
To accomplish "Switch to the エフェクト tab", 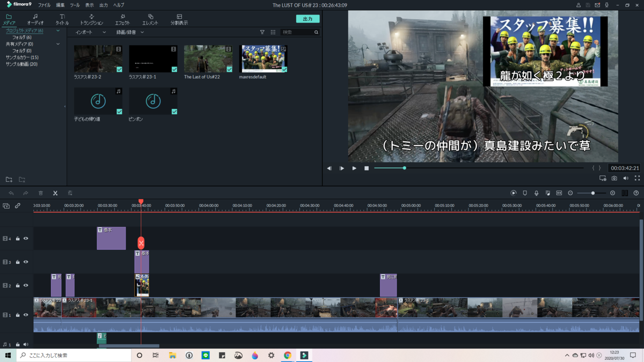I will pyautogui.click(x=122, y=20).
